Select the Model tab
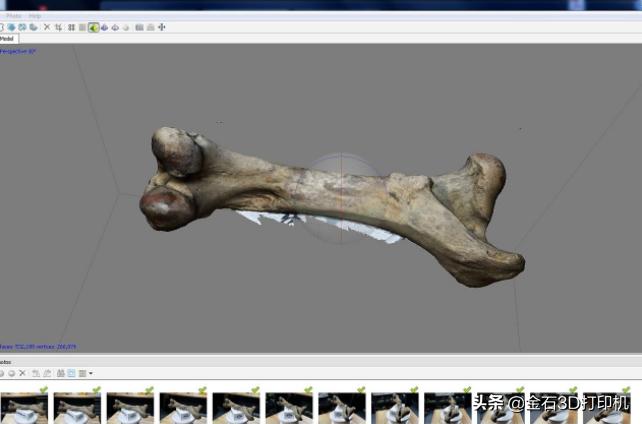Viewport: 642px width, 424px height. click(7, 38)
